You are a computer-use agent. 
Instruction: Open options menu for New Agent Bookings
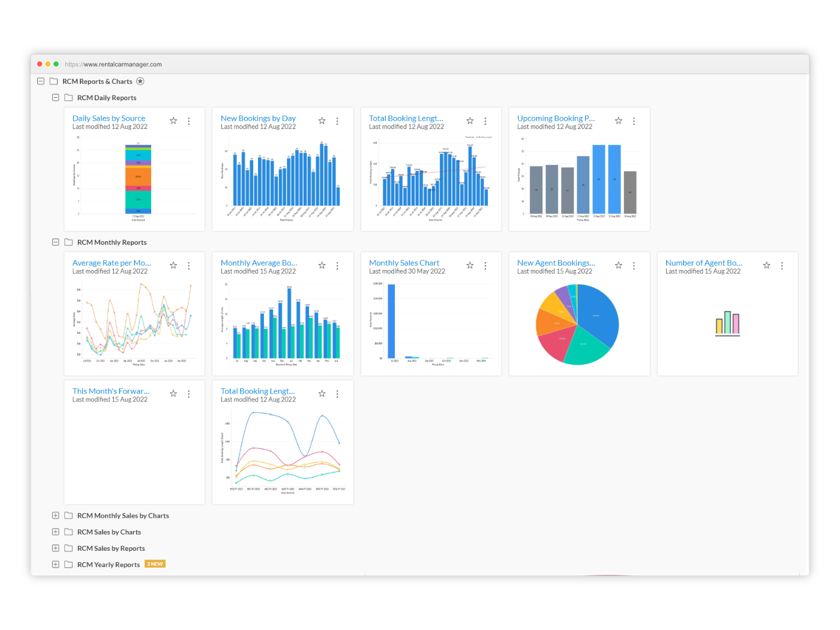[634, 265]
